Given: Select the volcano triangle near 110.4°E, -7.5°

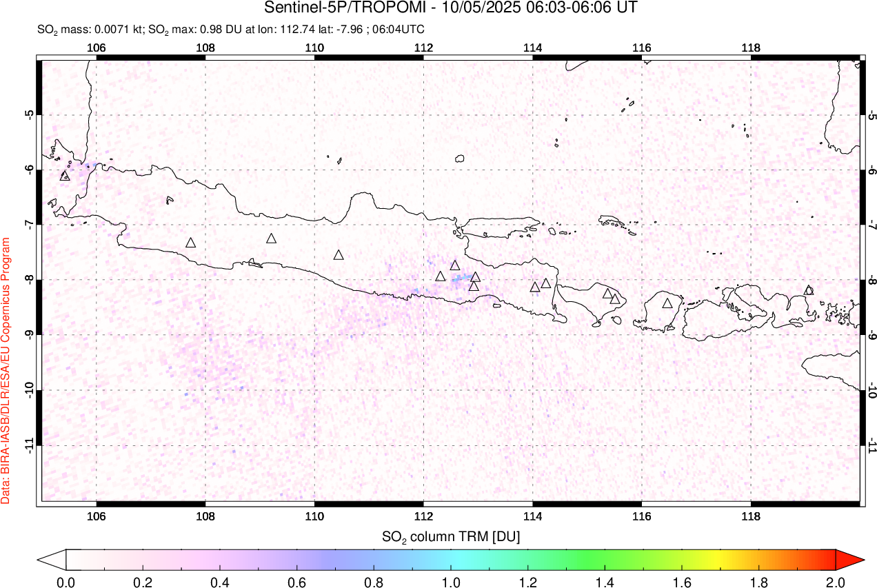Looking at the screenshot, I should point(339,255).
